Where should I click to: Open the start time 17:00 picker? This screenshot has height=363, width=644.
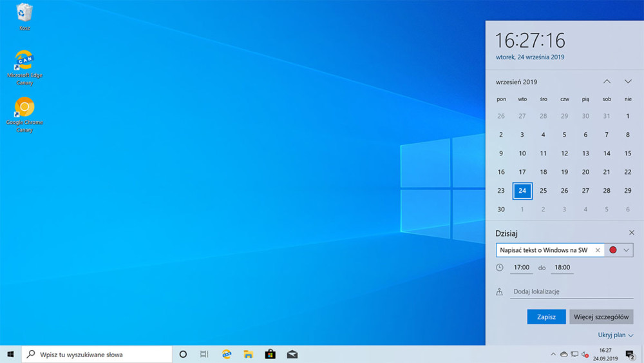[521, 268]
